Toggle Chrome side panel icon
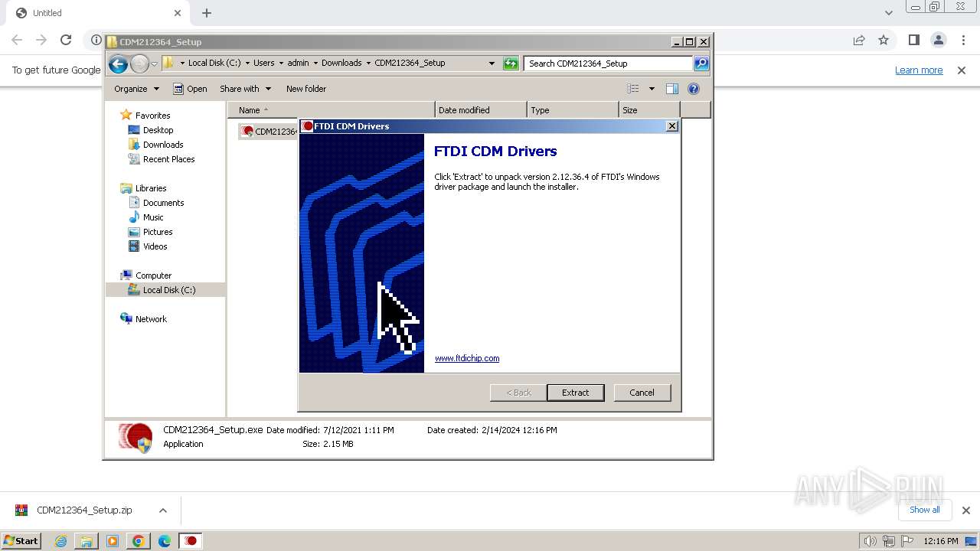 pos(914,40)
